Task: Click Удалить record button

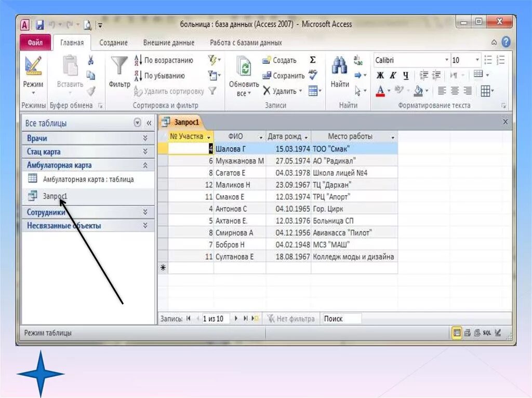Action: (x=282, y=91)
